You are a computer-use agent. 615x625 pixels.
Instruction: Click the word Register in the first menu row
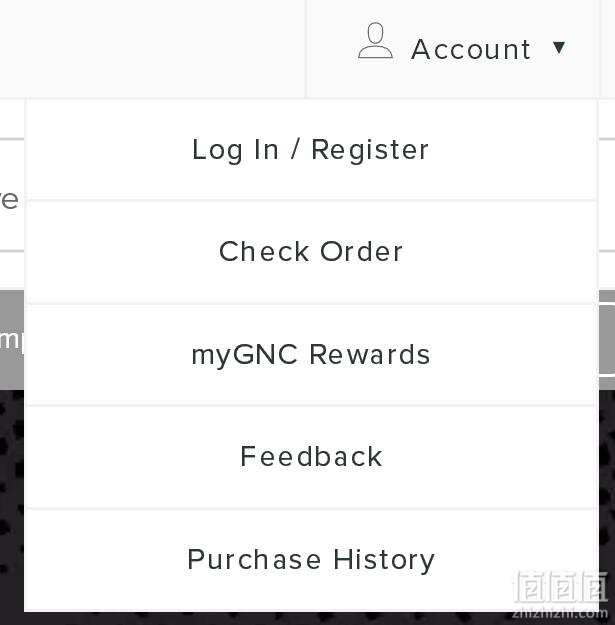[369, 151]
